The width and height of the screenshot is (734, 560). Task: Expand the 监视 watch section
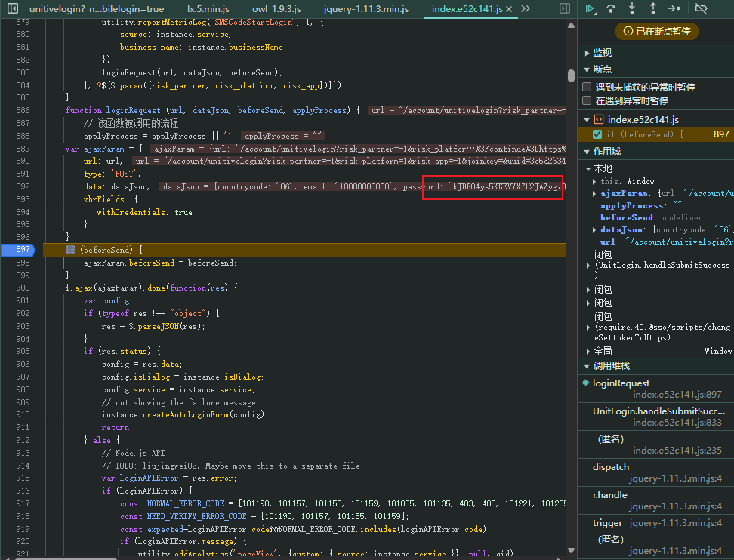click(588, 53)
